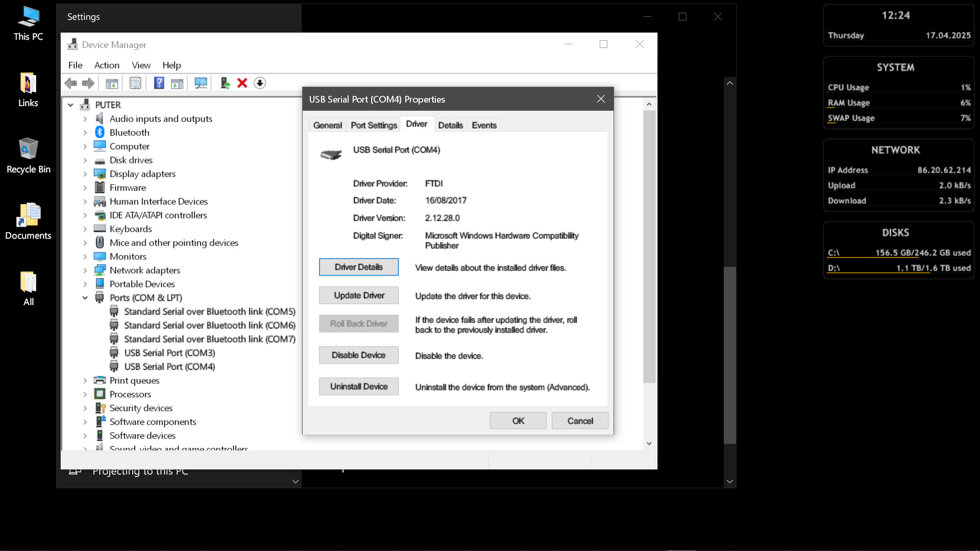Click the down-arrow Disable device toolbar icon
This screenshot has height=551, width=980.
(x=260, y=83)
